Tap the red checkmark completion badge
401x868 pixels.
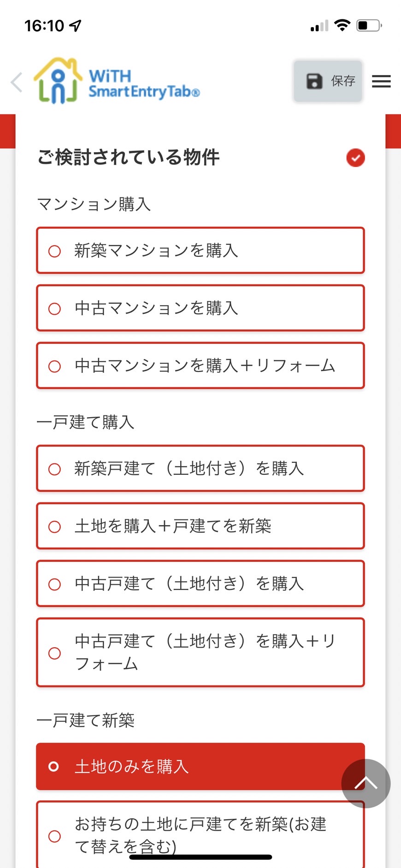[355, 158]
